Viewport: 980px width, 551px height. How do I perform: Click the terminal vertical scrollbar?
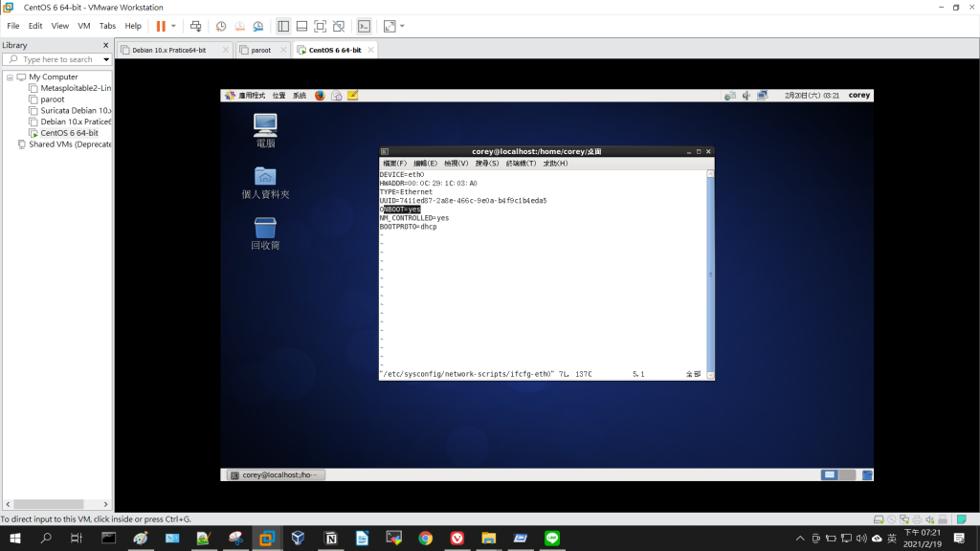tap(710, 275)
